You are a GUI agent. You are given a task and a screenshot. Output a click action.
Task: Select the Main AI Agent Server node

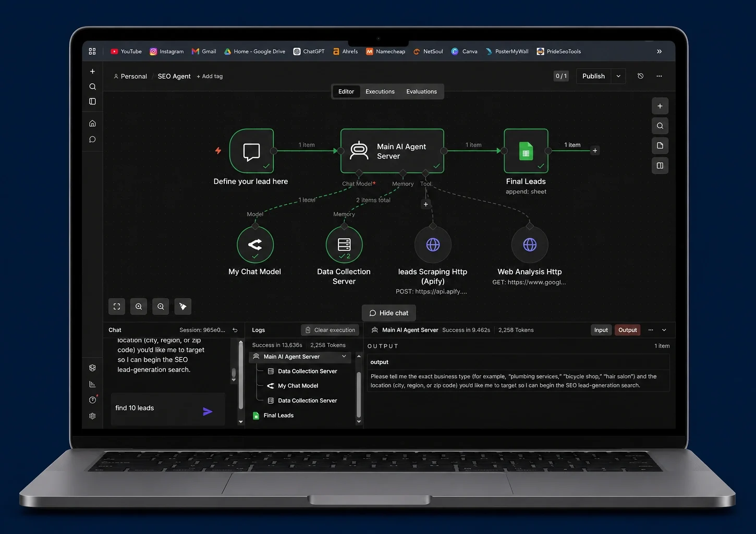(392, 151)
